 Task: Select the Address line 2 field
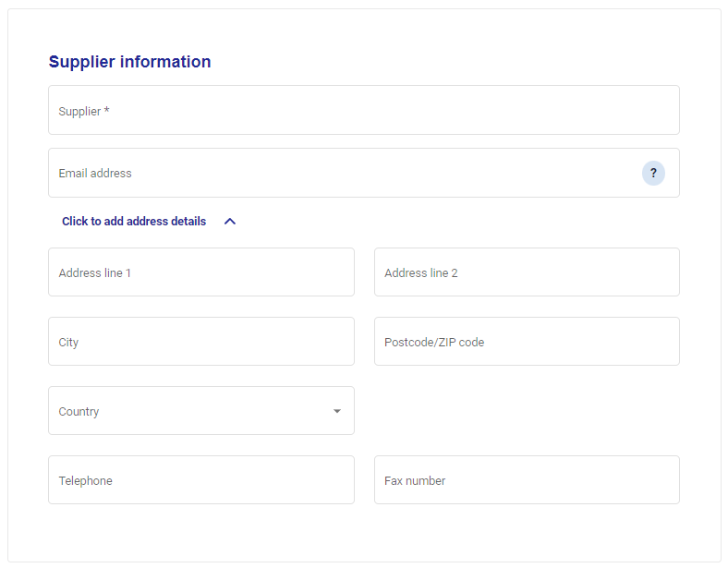pyautogui.click(x=527, y=272)
